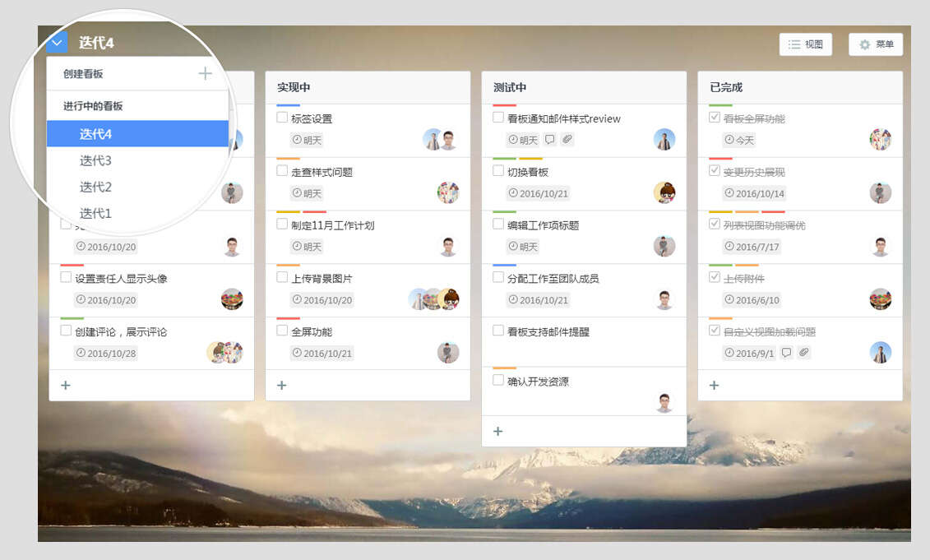Click assignee avatar on 设置责任人显示头像 card
The width and height of the screenshot is (930, 560).
tap(232, 299)
